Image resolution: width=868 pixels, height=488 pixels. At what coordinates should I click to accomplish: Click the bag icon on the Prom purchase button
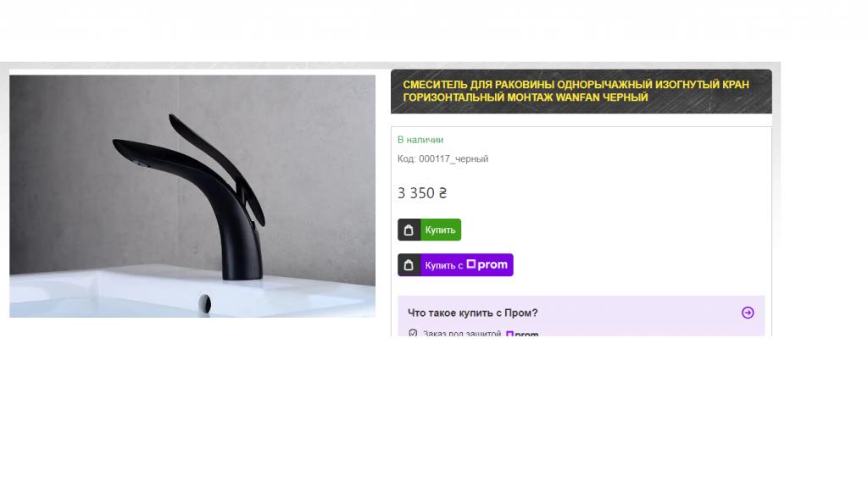click(409, 265)
